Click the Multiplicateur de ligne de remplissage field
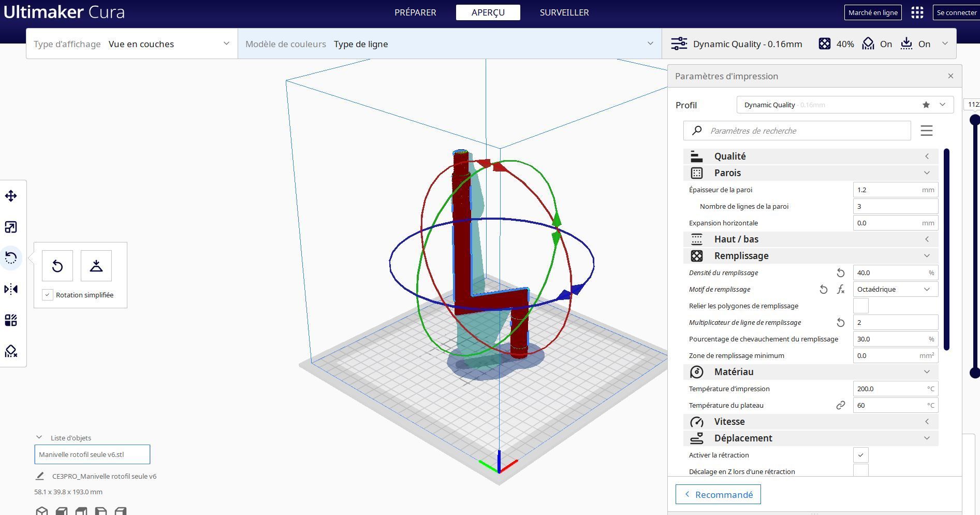 tap(896, 322)
